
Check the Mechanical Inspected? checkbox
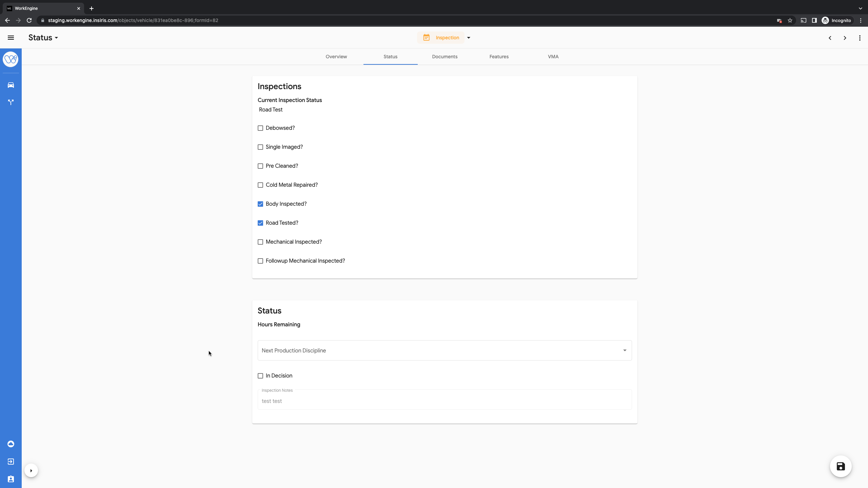pyautogui.click(x=260, y=242)
